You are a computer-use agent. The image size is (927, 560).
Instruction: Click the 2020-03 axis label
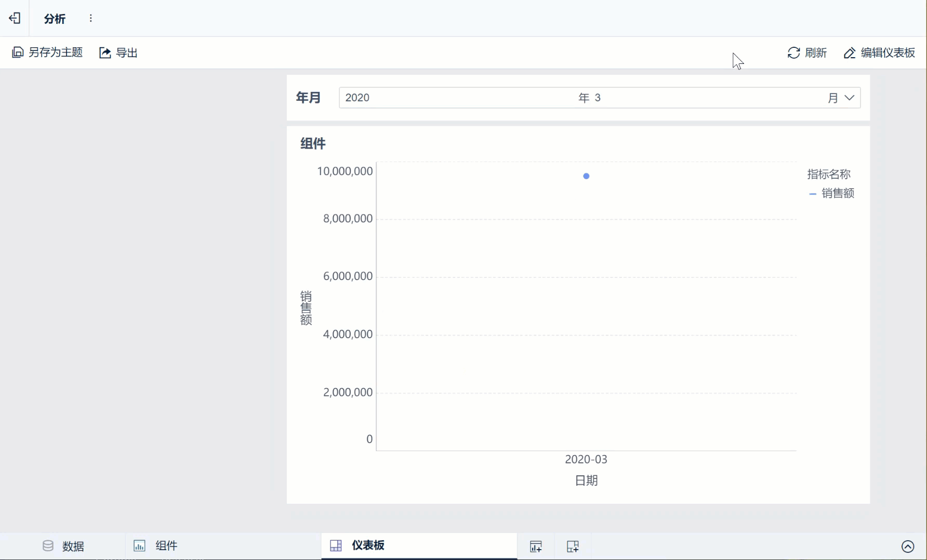[586, 459]
